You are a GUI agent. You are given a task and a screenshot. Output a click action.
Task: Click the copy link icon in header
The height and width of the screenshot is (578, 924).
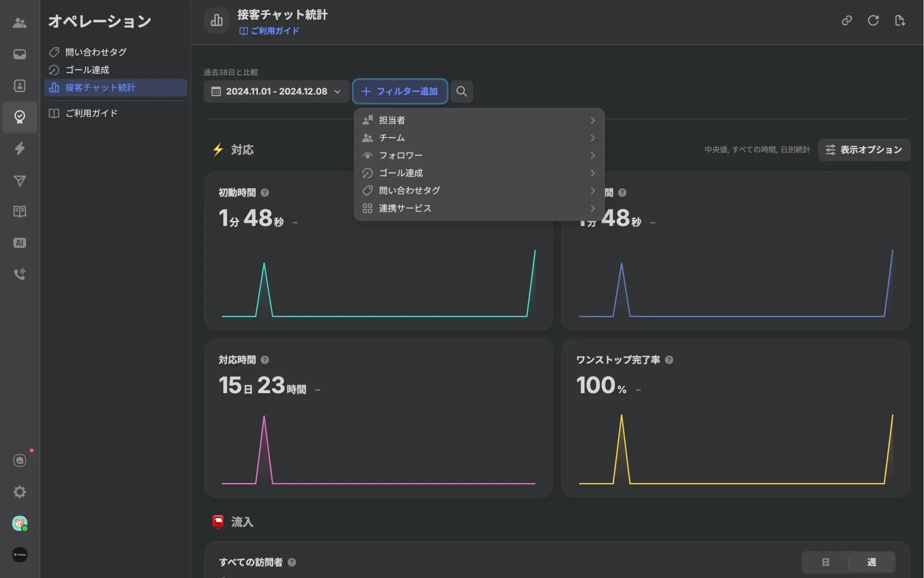(x=846, y=21)
